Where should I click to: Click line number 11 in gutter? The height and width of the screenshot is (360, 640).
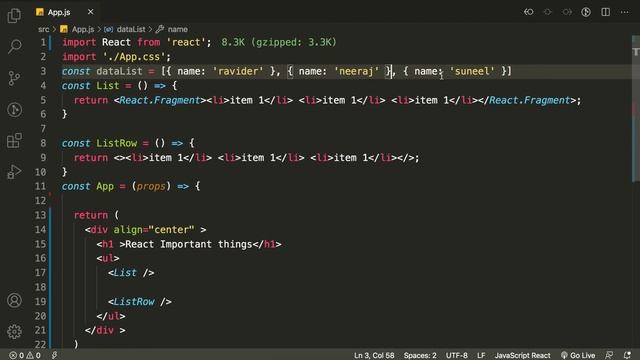[40, 187]
